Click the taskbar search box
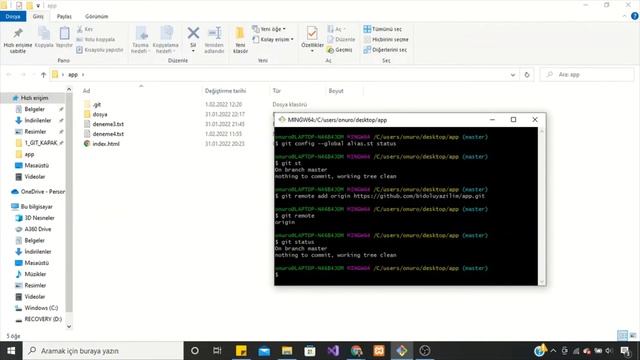640x360 pixels. click(x=103, y=351)
